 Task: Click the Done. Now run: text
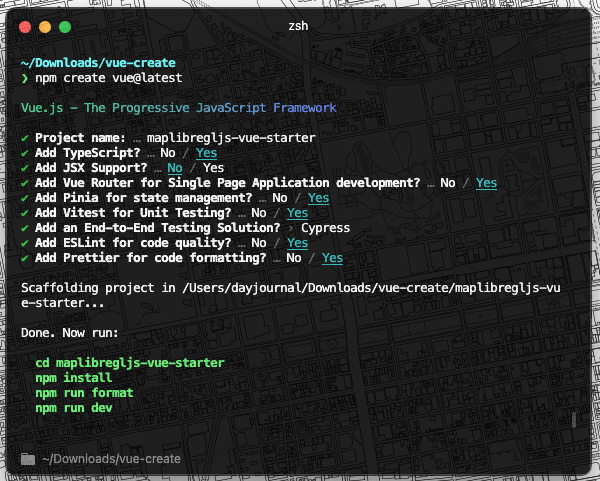pos(70,333)
